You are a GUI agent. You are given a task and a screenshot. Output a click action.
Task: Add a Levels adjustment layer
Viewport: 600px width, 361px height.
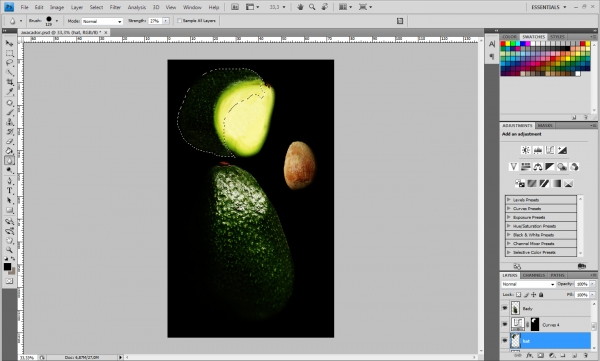(x=538, y=150)
